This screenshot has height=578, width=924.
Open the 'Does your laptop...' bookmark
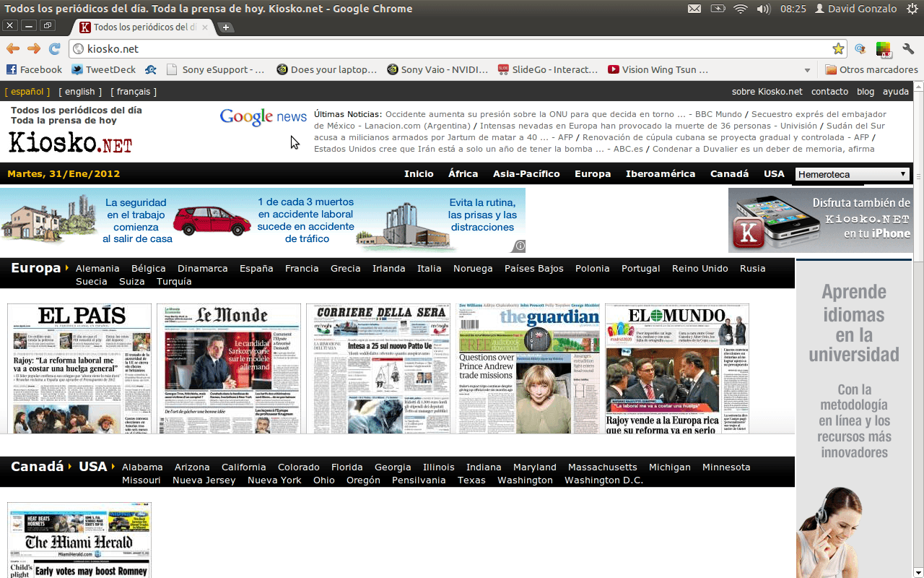[x=326, y=69]
